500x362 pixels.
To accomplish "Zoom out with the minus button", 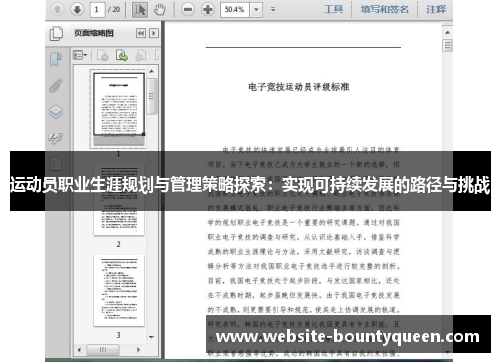I will [x=188, y=9].
